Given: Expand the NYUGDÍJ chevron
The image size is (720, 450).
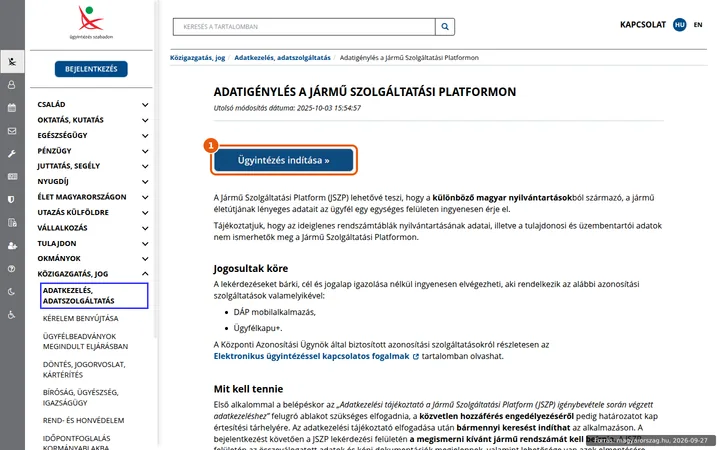Looking at the screenshot, I should (145, 182).
